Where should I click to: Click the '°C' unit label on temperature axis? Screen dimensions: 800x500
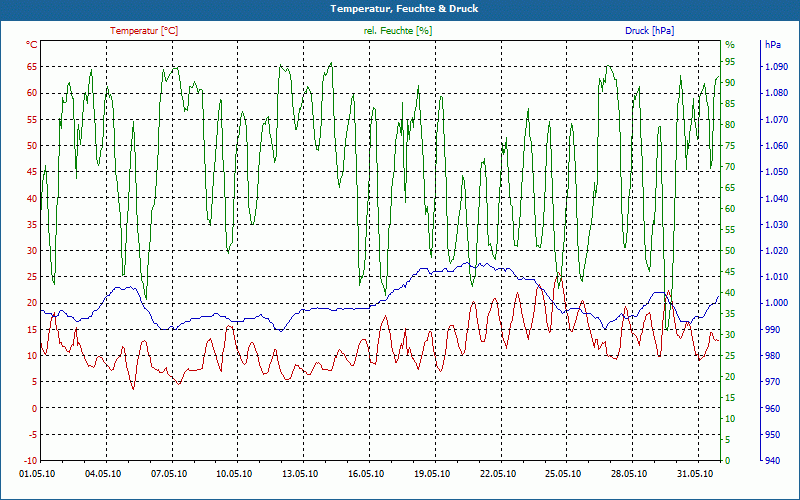point(32,45)
